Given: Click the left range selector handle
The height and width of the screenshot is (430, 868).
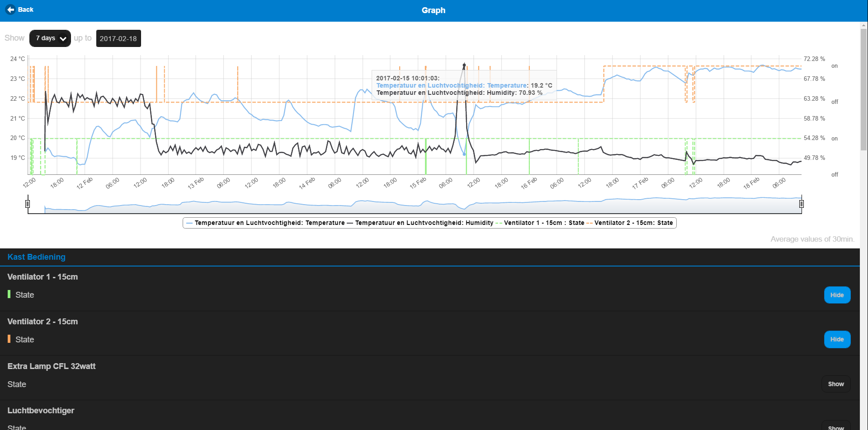Looking at the screenshot, I should click(x=28, y=204).
